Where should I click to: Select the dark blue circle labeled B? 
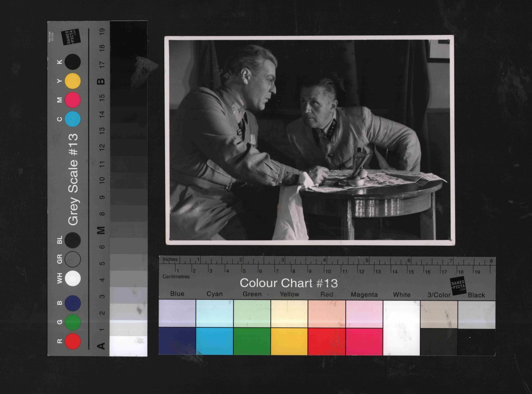click(73, 303)
